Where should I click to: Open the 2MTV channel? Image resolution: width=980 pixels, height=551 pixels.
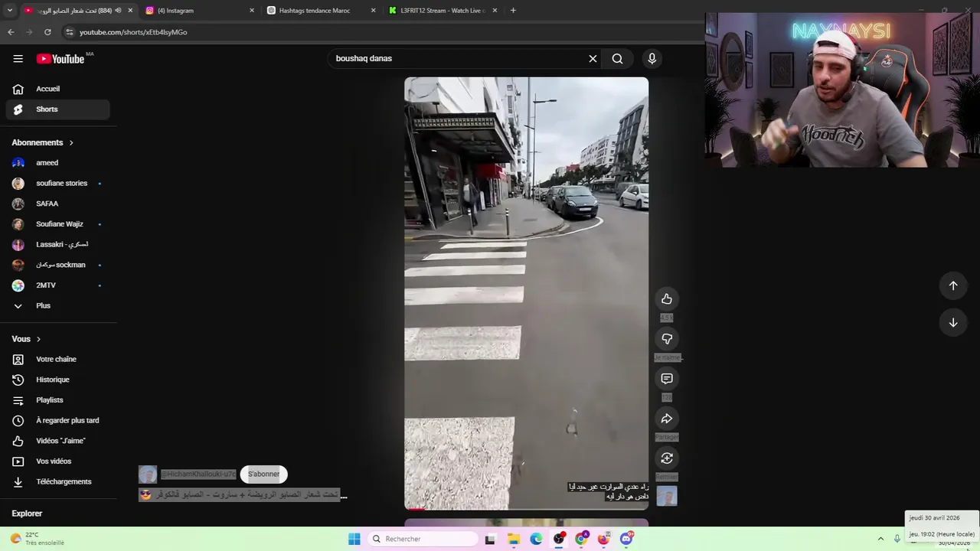pyautogui.click(x=57, y=285)
